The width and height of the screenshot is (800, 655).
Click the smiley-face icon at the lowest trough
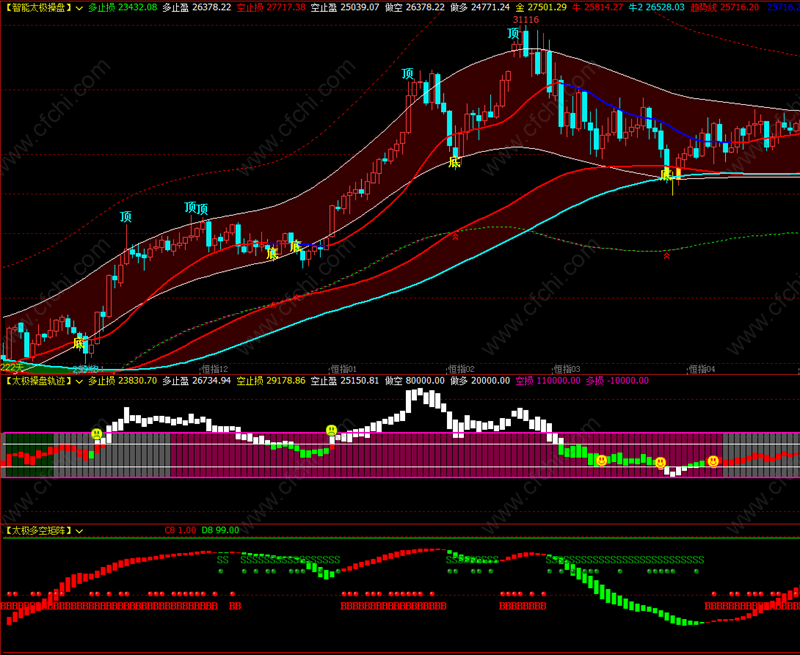coord(660,463)
